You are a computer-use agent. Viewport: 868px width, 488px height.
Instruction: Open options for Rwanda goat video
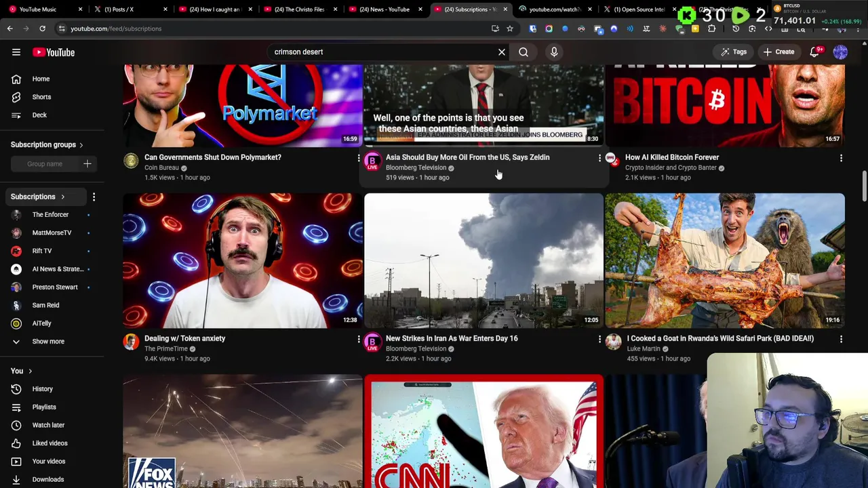[x=841, y=339]
